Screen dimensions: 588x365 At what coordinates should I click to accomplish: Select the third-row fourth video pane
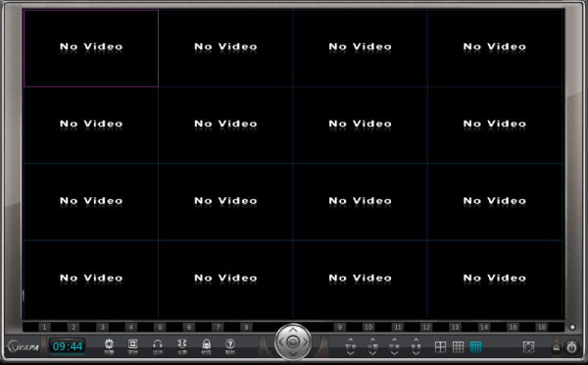(x=495, y=202)
